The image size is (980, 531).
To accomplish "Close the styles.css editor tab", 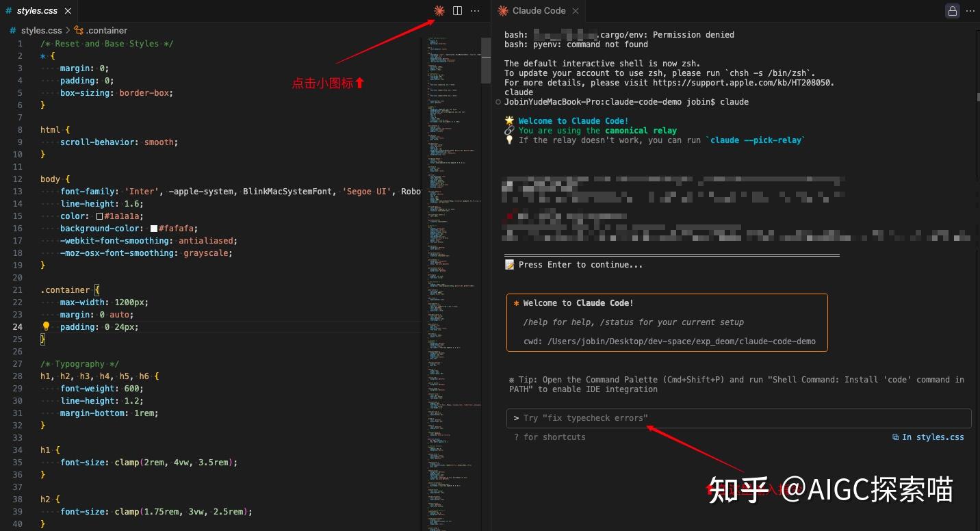I will coord(68,11).
